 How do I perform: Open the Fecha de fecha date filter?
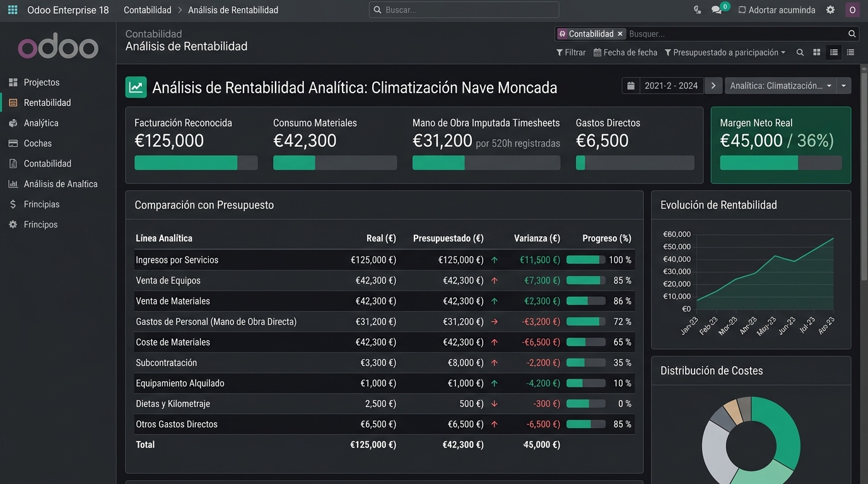coord(626,52)
